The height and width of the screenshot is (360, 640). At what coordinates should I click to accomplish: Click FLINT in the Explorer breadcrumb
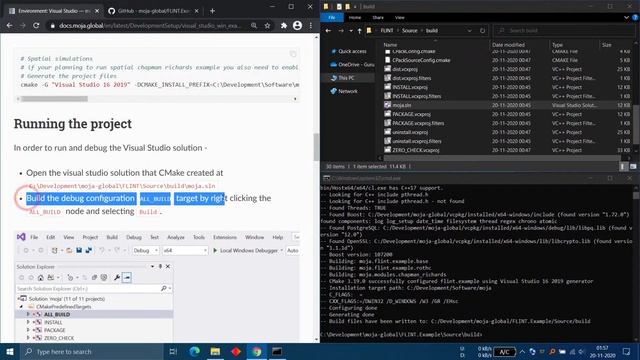[387, 31]
